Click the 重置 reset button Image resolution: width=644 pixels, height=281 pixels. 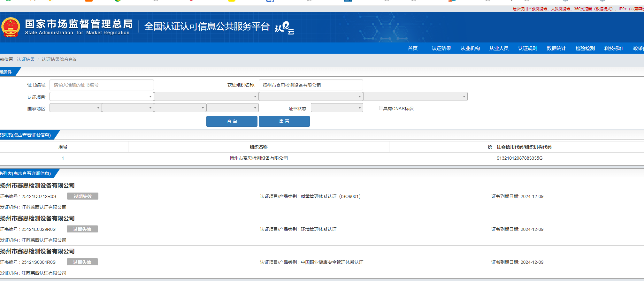tap(284, 121)
